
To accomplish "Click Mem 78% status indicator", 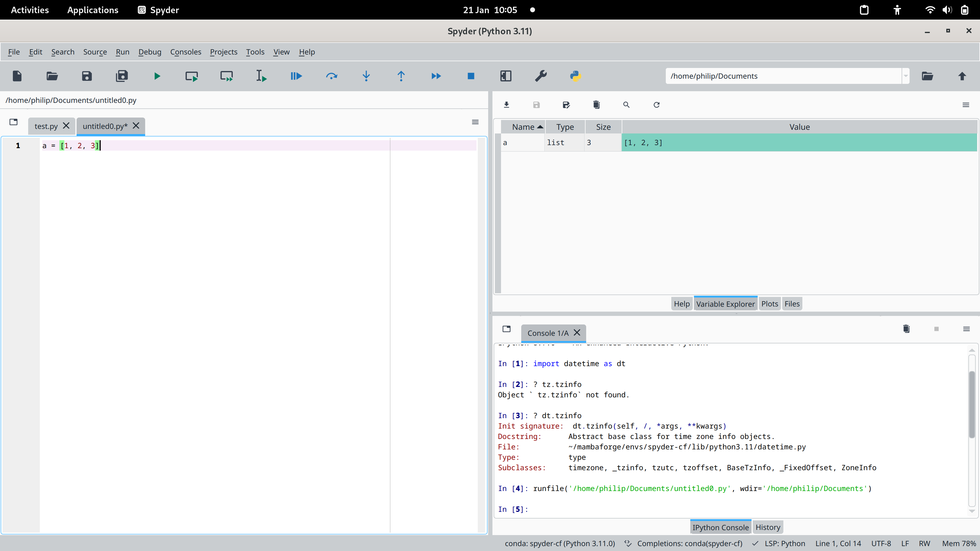I will pos(959,544).
